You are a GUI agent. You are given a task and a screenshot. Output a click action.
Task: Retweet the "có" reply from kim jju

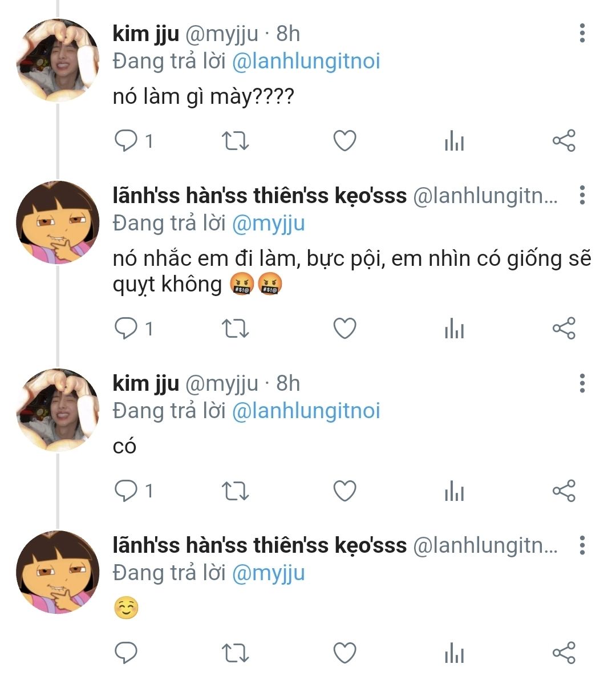(x=234, y=491)
